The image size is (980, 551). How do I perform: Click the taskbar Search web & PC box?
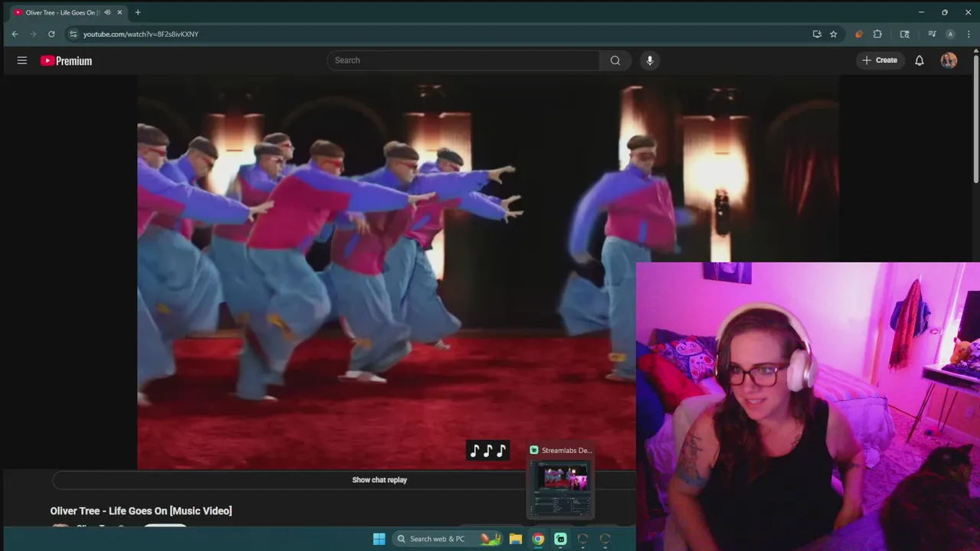[447, 539]
